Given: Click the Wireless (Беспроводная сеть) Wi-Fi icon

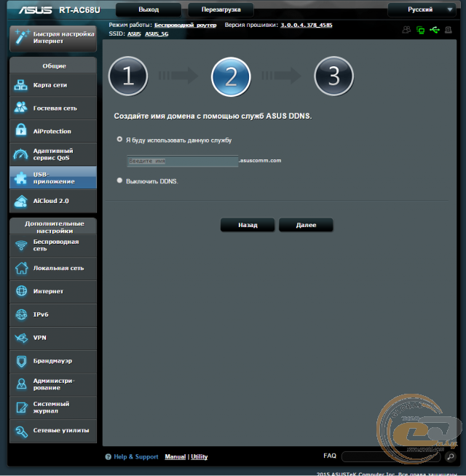Looking at the screenshot, I should [21, 245].
